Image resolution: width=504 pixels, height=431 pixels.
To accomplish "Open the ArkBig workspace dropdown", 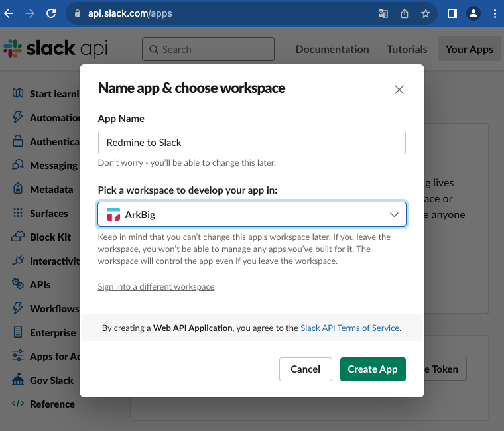I will pyautogui.click(x=252, y=214).
